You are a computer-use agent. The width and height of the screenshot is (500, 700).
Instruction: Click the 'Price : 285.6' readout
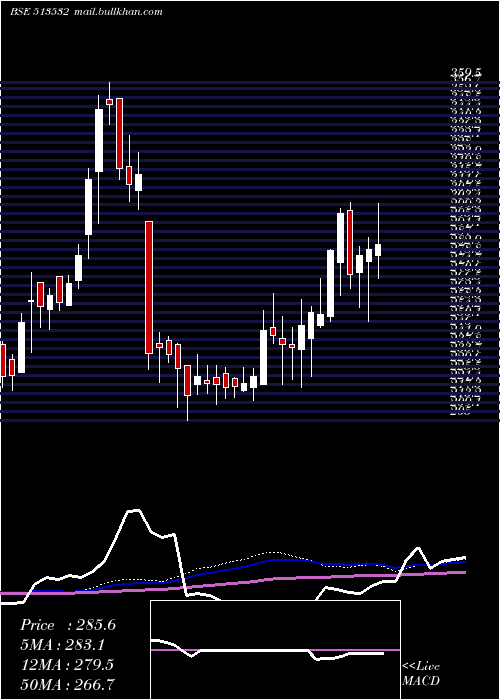pos(68,625)
